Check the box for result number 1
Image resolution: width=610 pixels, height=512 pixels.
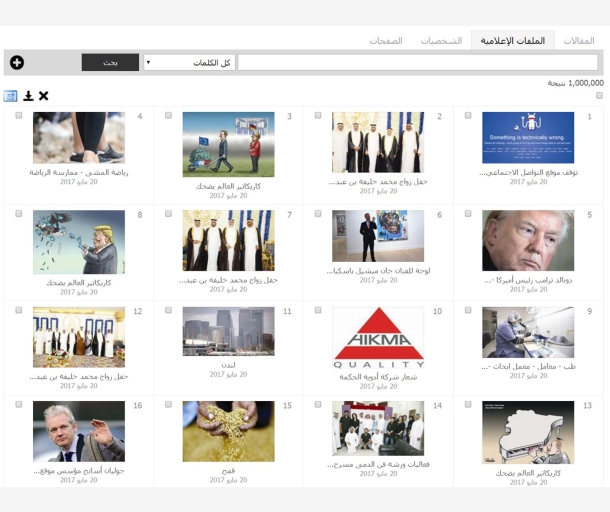(x=468, y=116)
